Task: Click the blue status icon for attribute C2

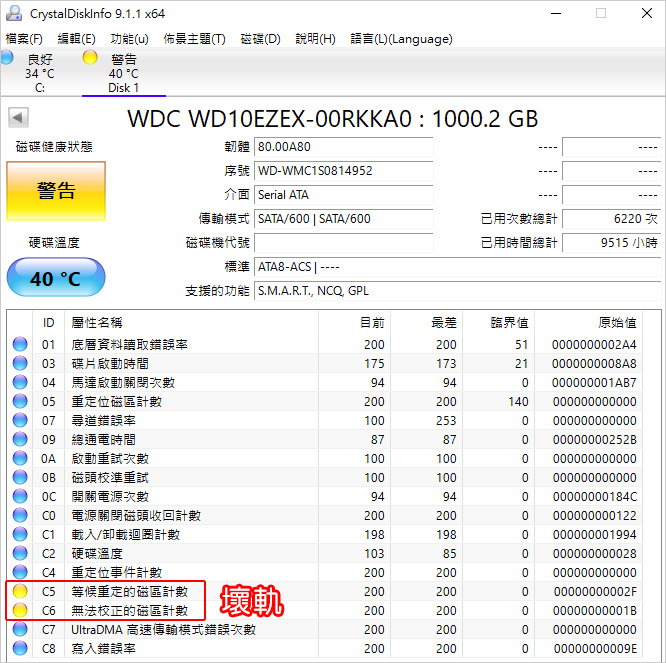Action: coord(20,553)
